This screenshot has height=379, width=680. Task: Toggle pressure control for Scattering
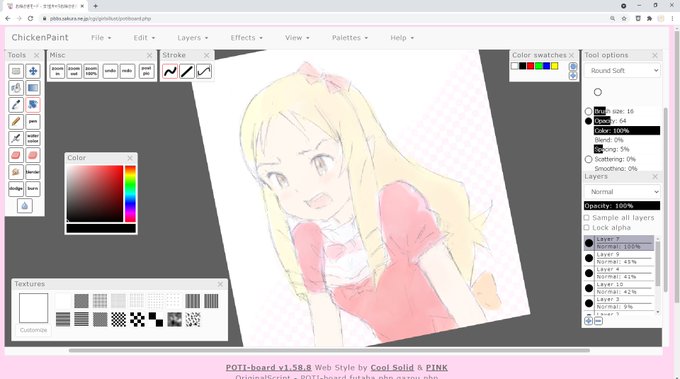point(588,159)
